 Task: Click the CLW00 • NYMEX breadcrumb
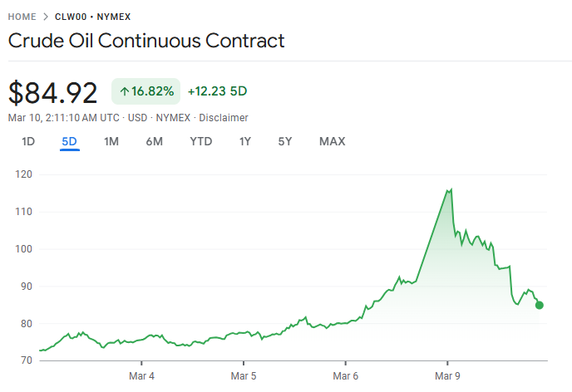pyautogui.click(x=91, y=17)
